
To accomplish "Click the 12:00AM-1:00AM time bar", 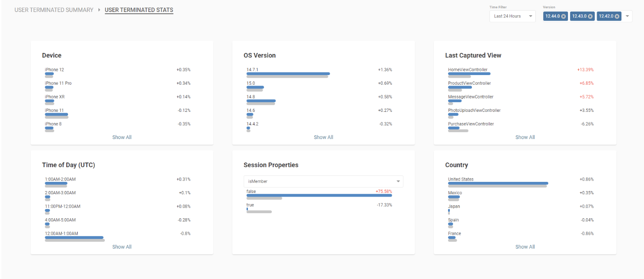I will click(x=74, y=238).
